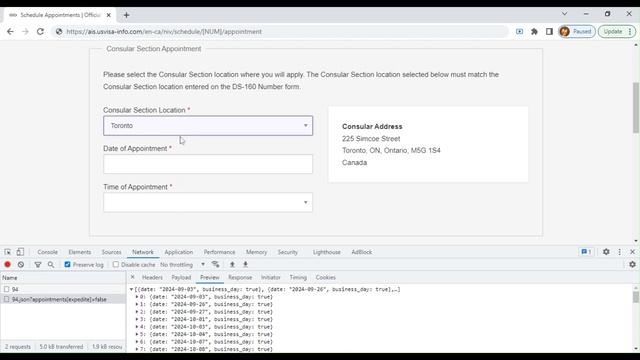
Task: Click the Export HAR download icon
Action: pyautogui.click(x=246, y=264)
